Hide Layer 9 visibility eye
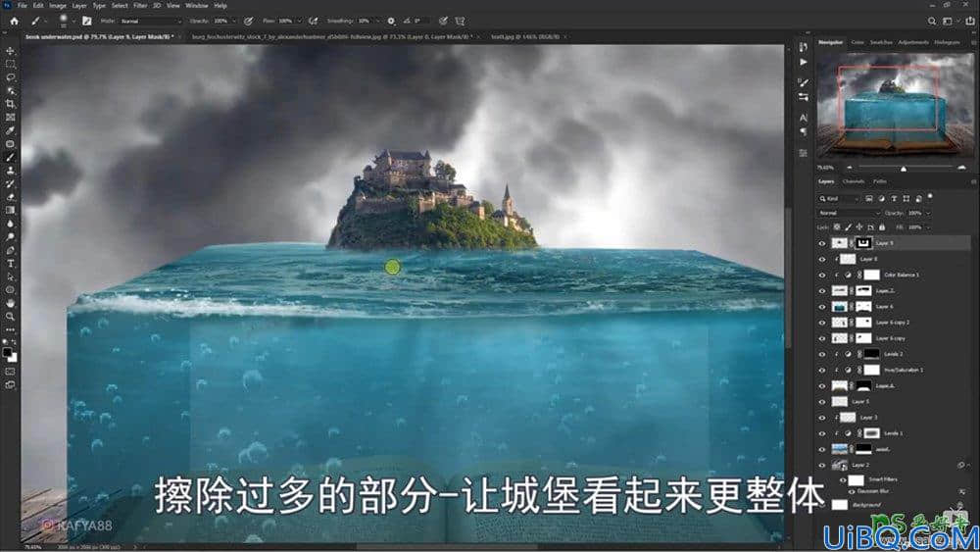This screenshot has height=552, width=980. pos(822,243)
